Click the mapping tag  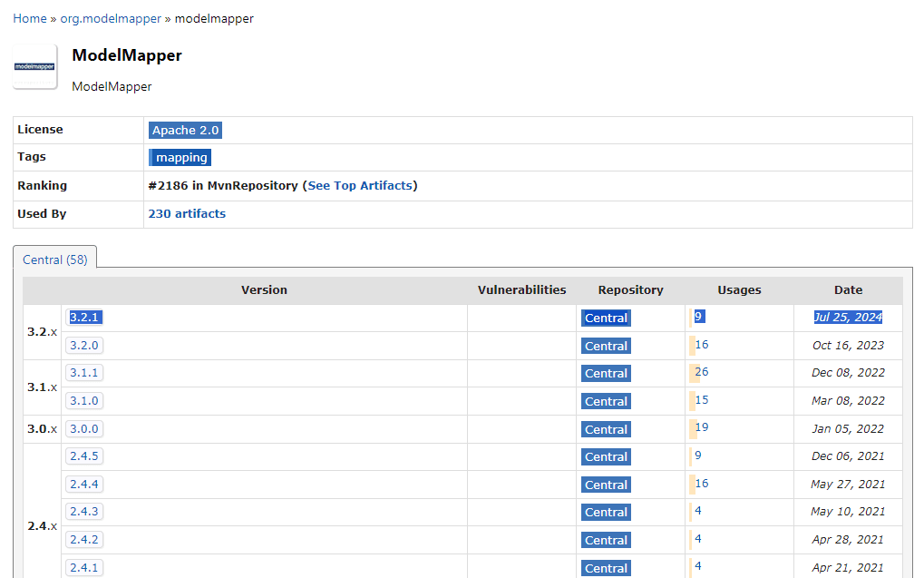pos(180,158)
